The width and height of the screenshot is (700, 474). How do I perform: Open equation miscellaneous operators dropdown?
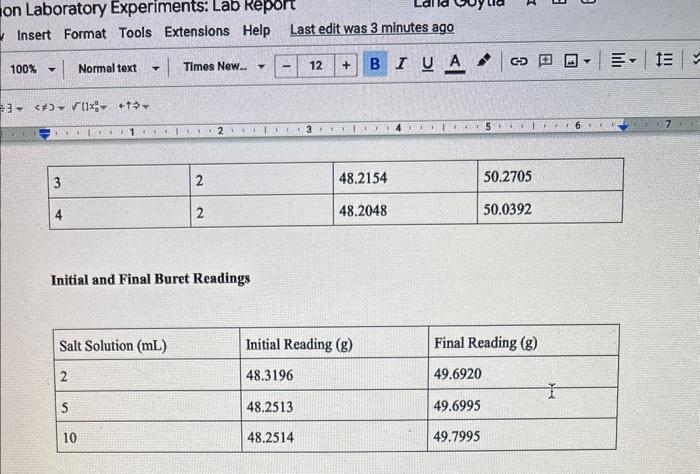[x=11, y=108]
